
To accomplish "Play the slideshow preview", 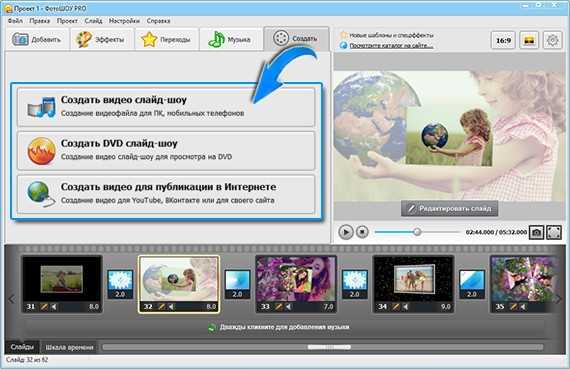I will pos(346,232).
